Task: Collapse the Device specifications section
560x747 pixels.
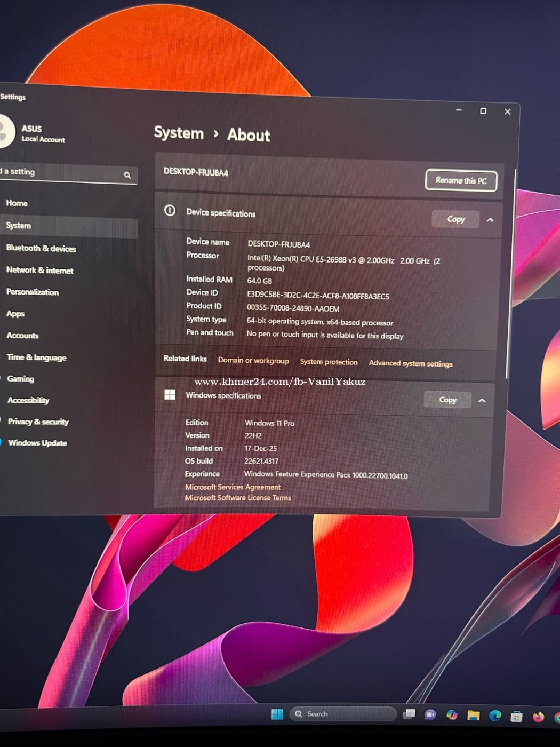Action: [x=490, y=220]
